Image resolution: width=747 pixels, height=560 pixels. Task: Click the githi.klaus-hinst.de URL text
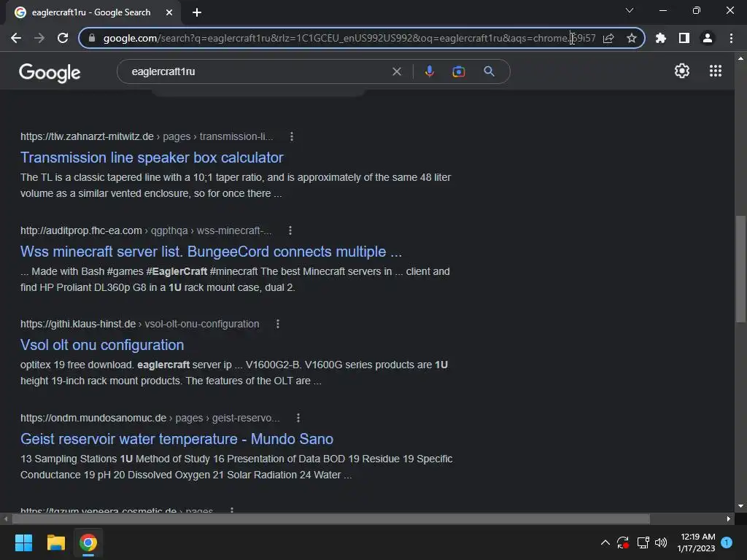click(x=78, y=324)
